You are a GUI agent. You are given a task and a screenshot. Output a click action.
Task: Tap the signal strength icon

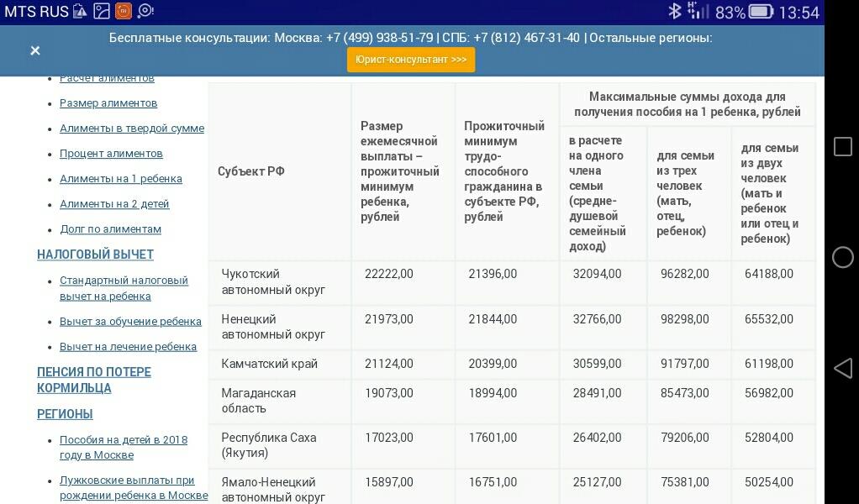698,12
